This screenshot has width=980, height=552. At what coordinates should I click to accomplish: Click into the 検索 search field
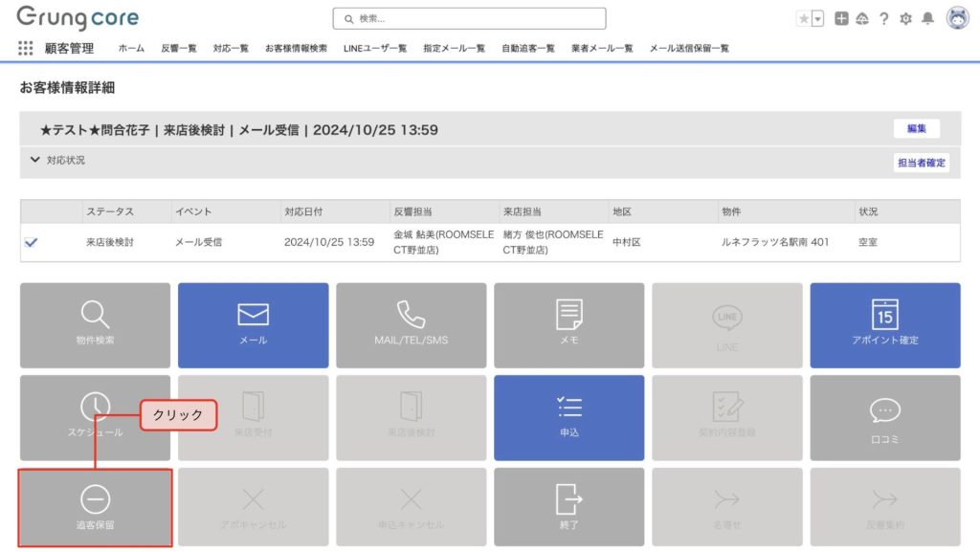[469, 18]
